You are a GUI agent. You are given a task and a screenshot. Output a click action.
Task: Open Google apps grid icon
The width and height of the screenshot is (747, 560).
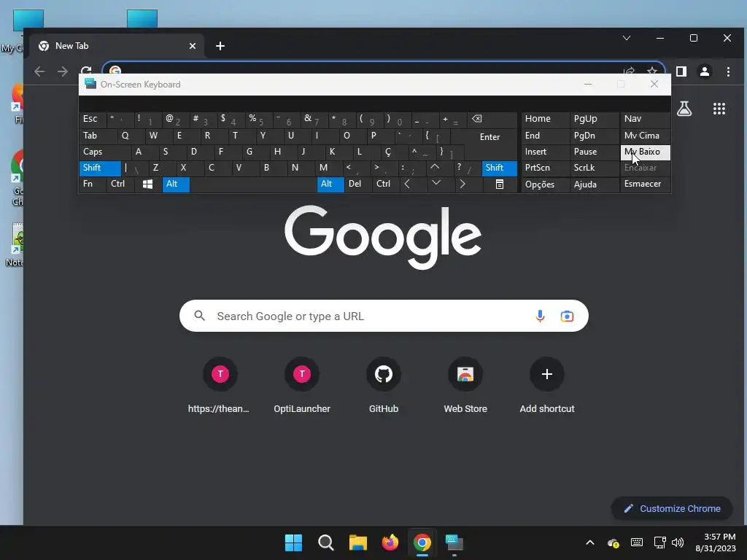[719, 109]
